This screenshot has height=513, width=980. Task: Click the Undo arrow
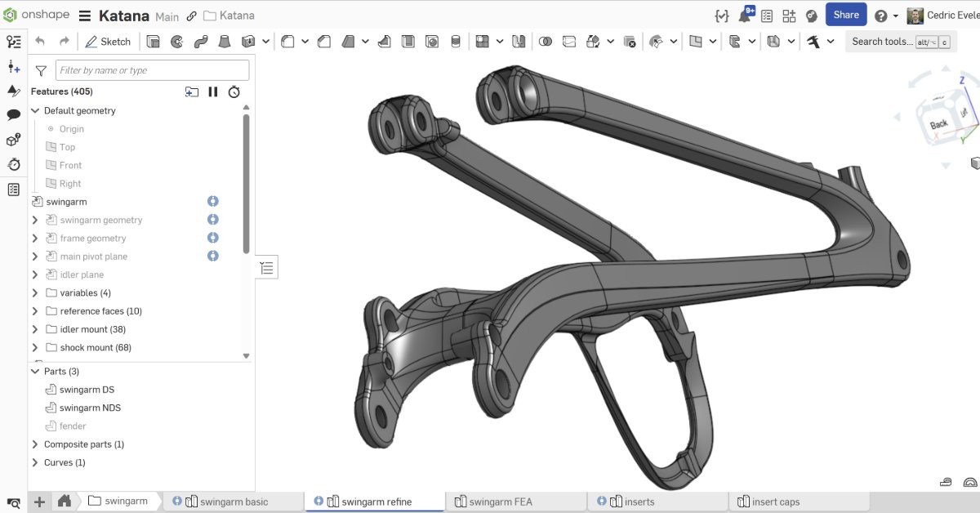(x=40, y=42)
